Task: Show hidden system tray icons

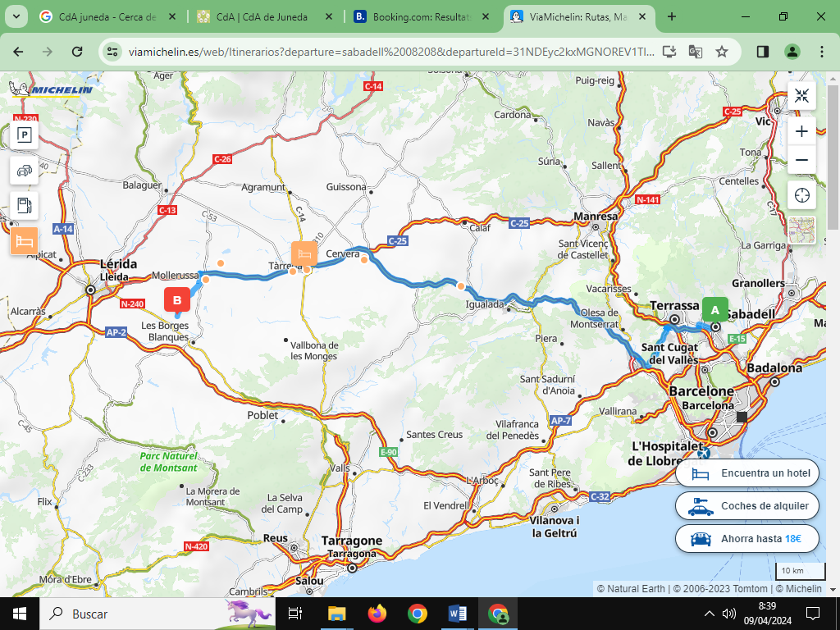Action: click(709, 614)
